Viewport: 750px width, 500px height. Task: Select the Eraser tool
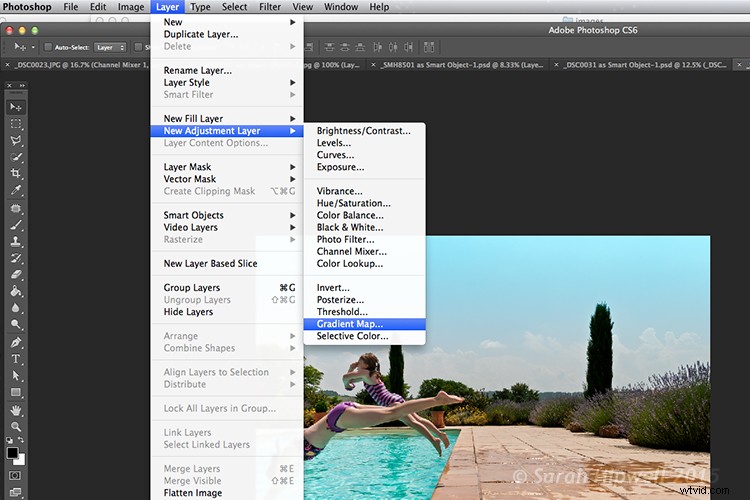pyautogui.click(x=16, y=275)
